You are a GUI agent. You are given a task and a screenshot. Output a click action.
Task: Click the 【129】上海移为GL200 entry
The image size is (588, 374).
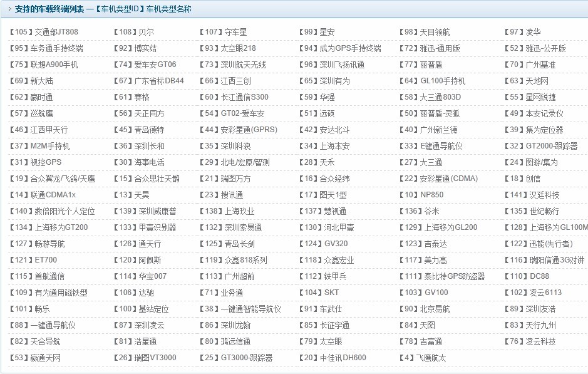438,227
